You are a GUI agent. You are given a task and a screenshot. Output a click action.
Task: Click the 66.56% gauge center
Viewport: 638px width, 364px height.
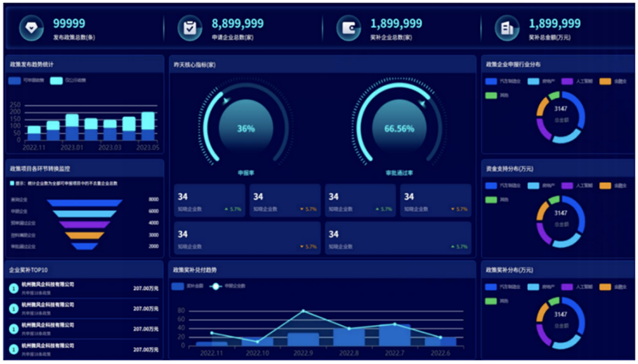[x=400, y=129]
